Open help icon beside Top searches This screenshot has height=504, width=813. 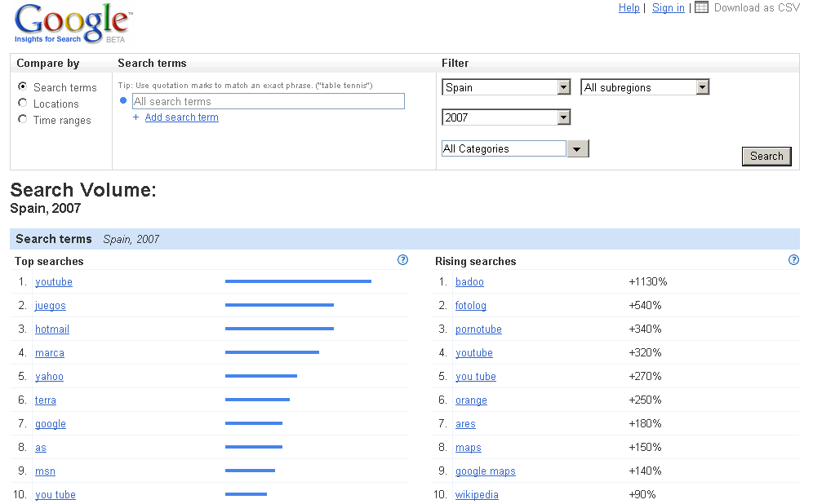[x=402, y=260]
